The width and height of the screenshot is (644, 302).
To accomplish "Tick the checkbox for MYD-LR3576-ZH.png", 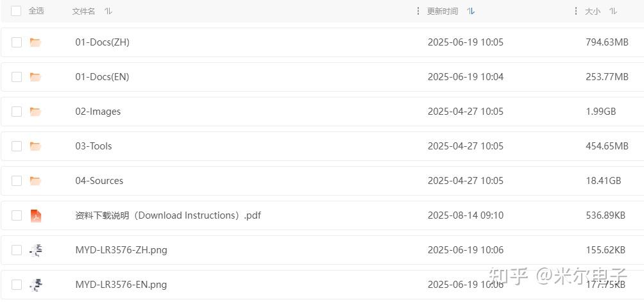I will tap(17, 250).
